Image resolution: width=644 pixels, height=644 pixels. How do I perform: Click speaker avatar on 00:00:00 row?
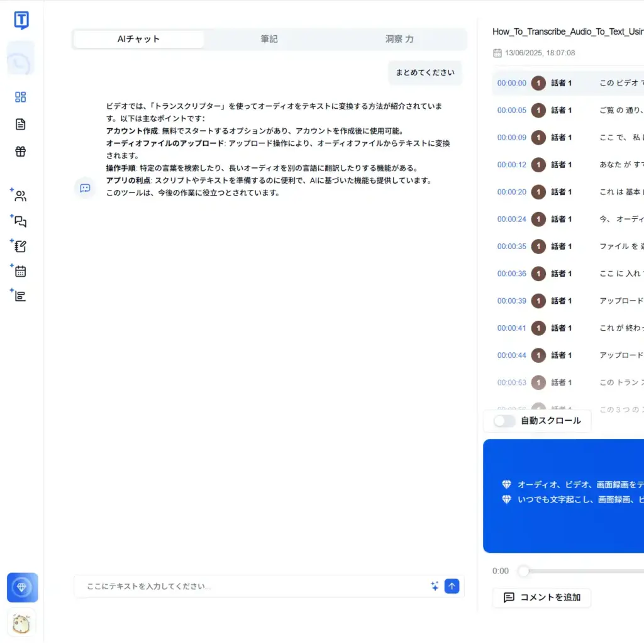coord(538,83)
